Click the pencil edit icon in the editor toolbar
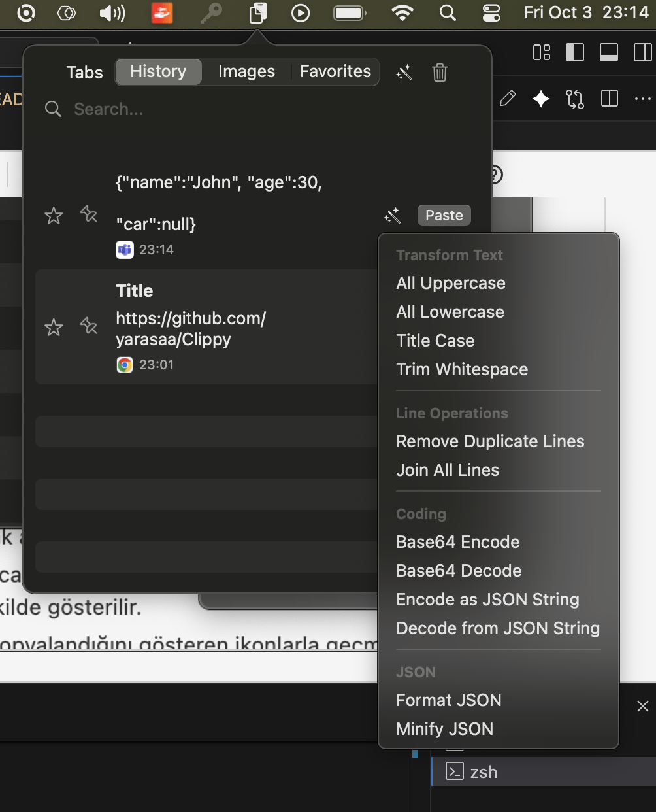656x812 pixels. (x=508, y=98)
